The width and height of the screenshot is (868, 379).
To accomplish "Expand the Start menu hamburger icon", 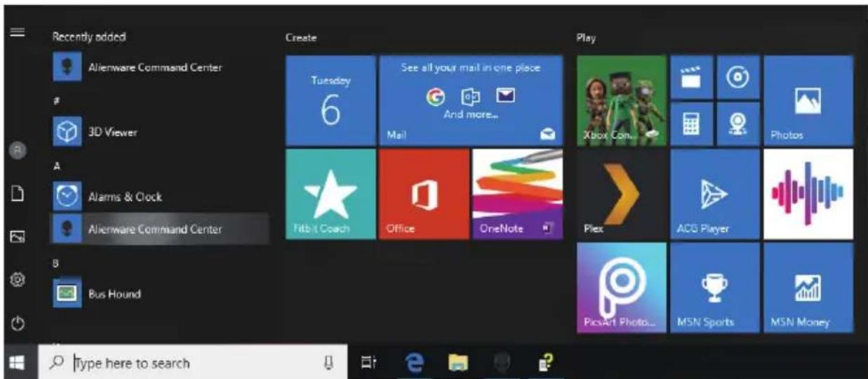I will tap(18, 32).
